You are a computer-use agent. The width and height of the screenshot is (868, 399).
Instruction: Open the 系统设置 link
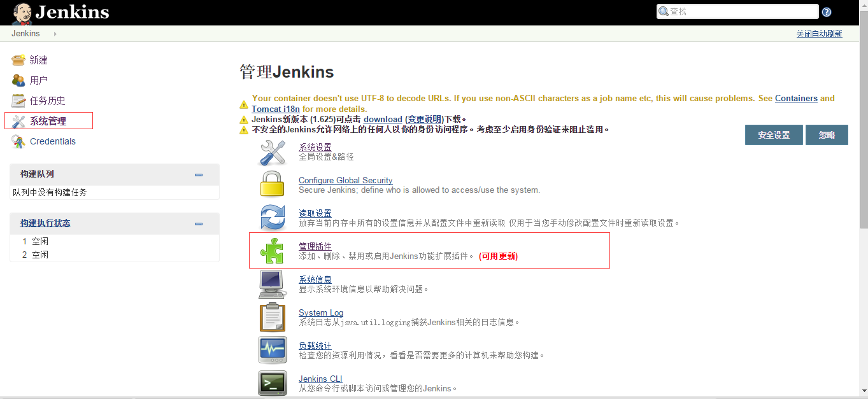coord(315,147)
